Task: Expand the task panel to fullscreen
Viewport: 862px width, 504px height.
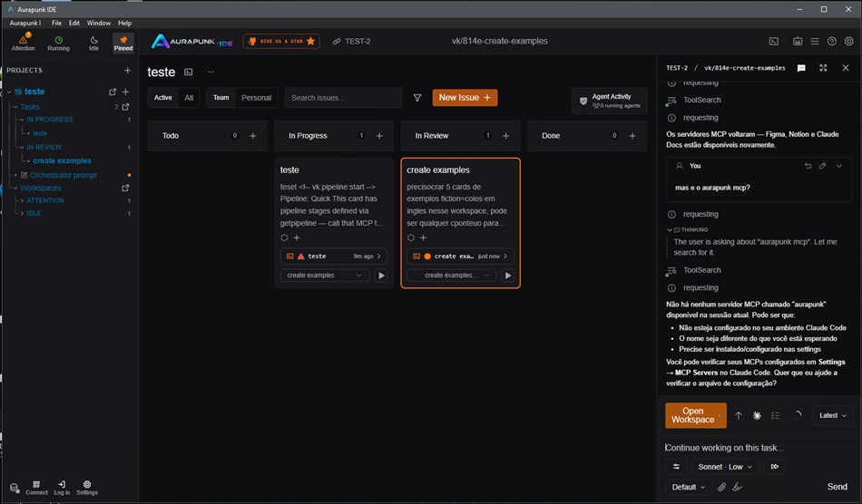Action: (823, 67)
